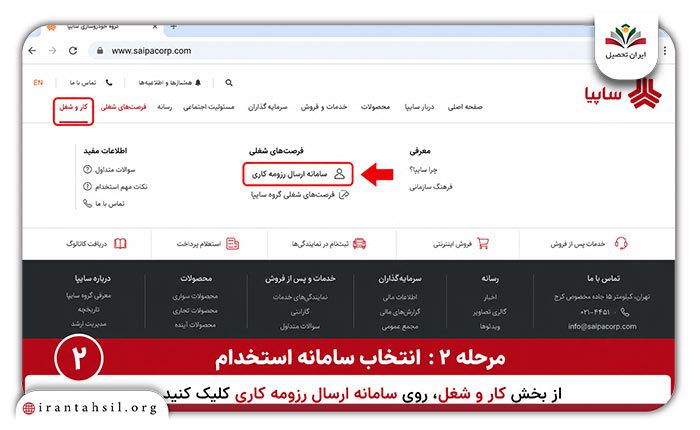Click the دریافت کاتالوگ book icon
This screenshot has height=430, width=700.
click(x=120, y=244)
